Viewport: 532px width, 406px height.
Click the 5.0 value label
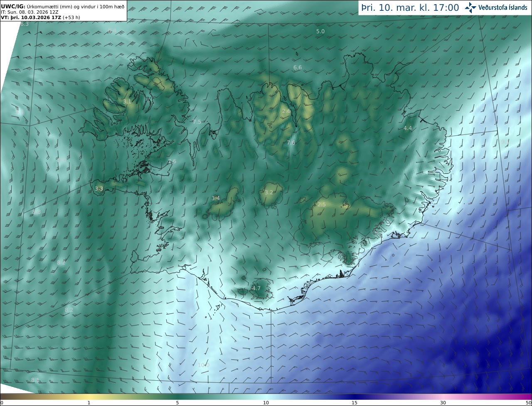320,31
